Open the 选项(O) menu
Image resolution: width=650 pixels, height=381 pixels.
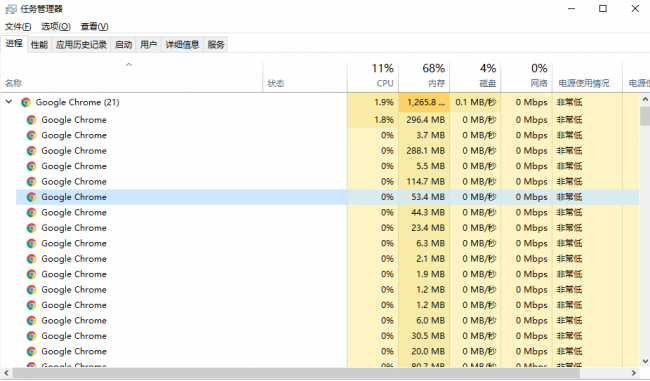(56, 27)
